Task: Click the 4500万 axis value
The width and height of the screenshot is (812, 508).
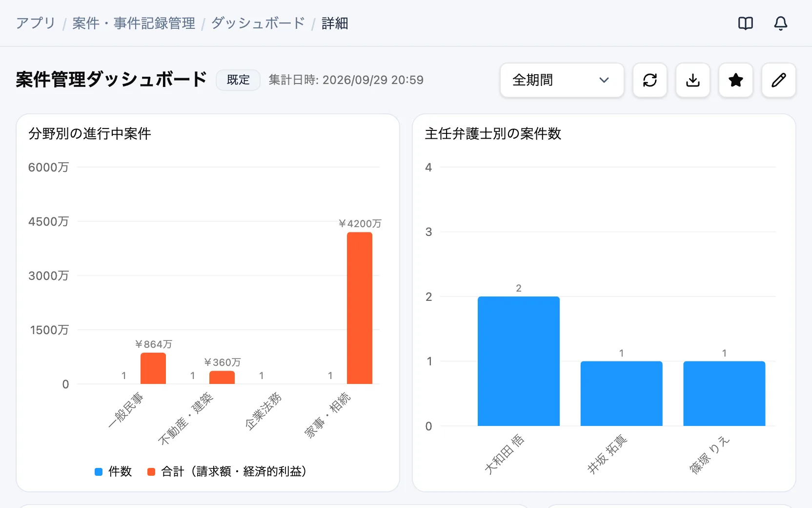Action: point(48,222)
